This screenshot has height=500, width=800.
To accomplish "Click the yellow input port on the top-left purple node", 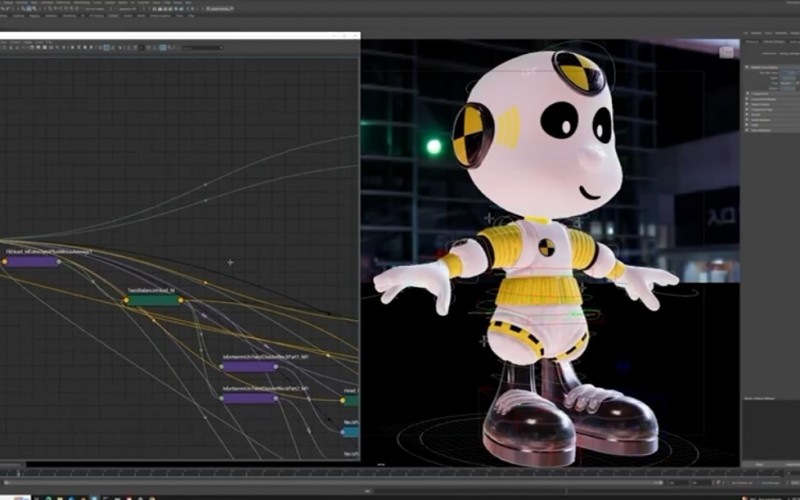I will 4,261.
